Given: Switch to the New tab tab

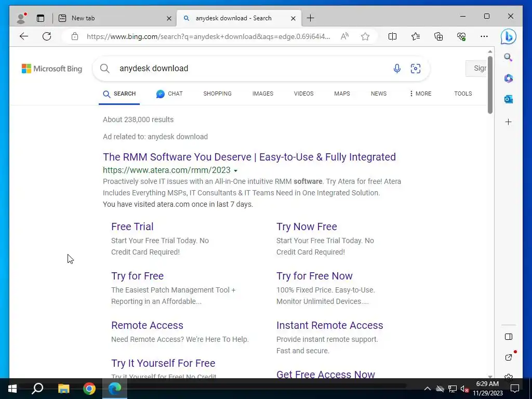Looking at the screenshot, I should point(115,18).
